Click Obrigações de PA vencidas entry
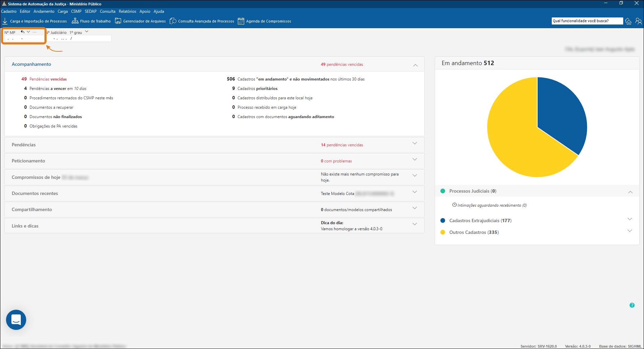This screenshot has width=644, height=349. pyautogui.click(x=51, y=126)
